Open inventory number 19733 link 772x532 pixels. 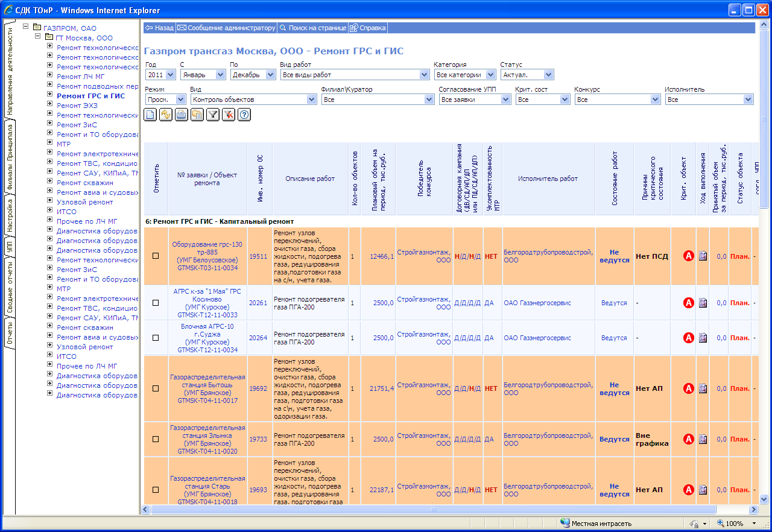click(258, 439)
